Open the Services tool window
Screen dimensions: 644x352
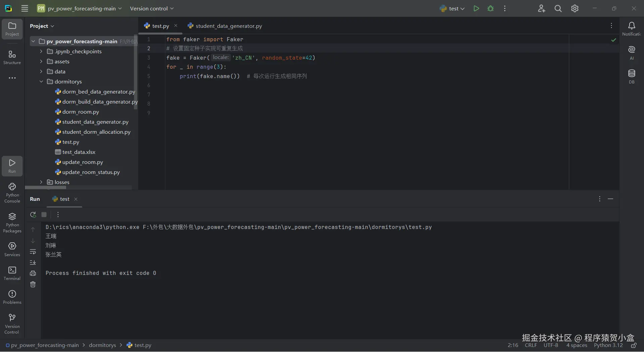tap(12, 249)
